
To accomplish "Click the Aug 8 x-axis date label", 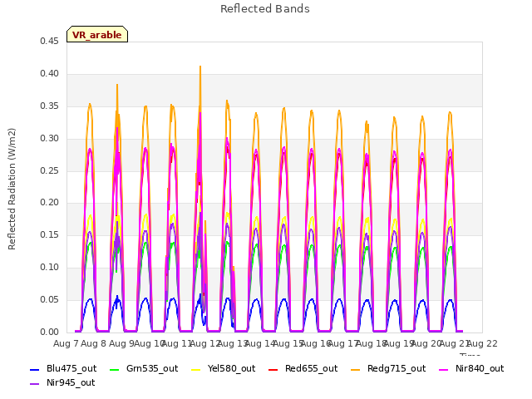I will (x=94, y=343).
